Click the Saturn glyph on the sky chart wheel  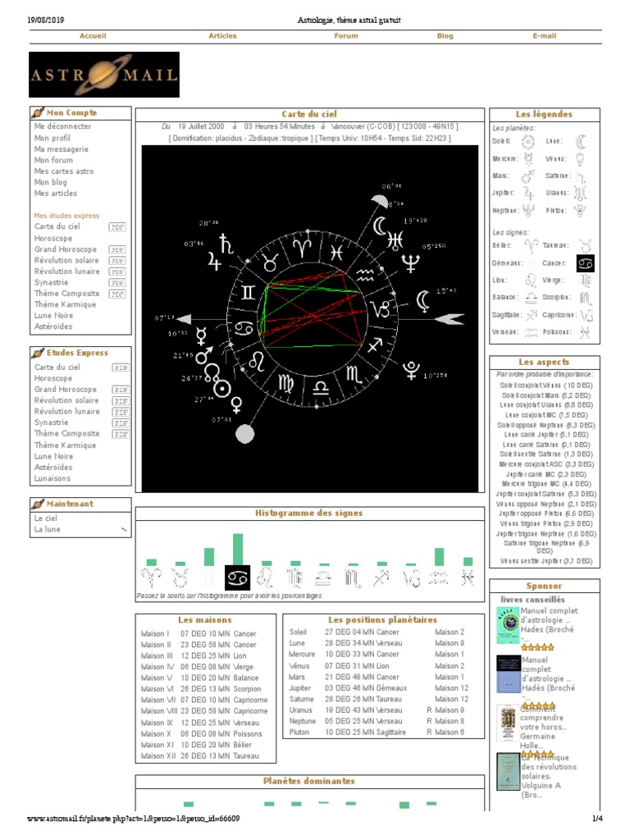[x=226, y=244]
